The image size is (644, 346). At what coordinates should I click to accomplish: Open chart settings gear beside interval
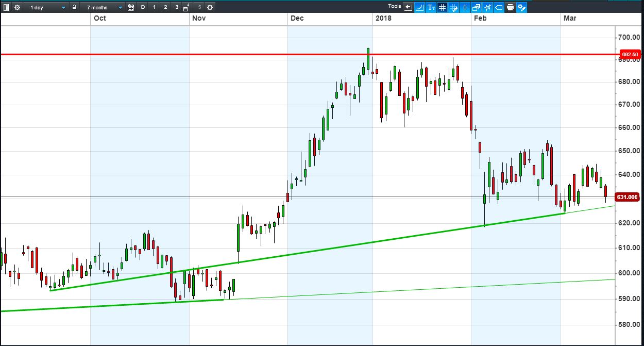tap(17, 7)
